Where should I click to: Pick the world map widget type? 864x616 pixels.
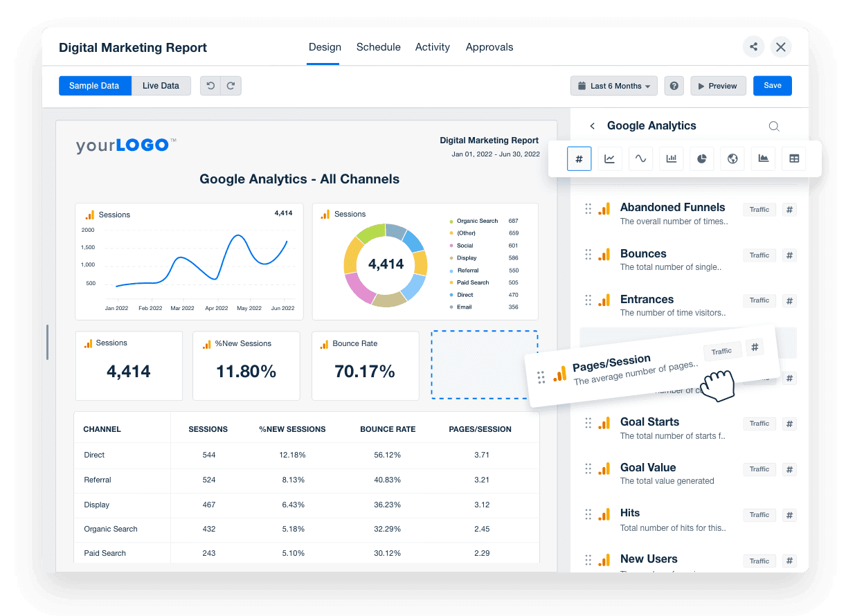tap(732, 158)
